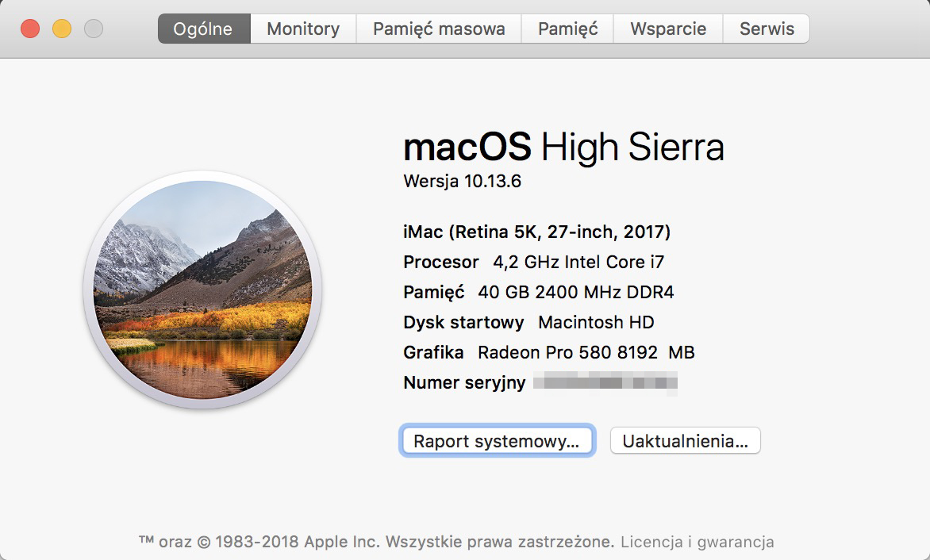Click the Raport systemowy button
Screen dimensions: 930x560
pyautogui.click(x=497, y=441)
